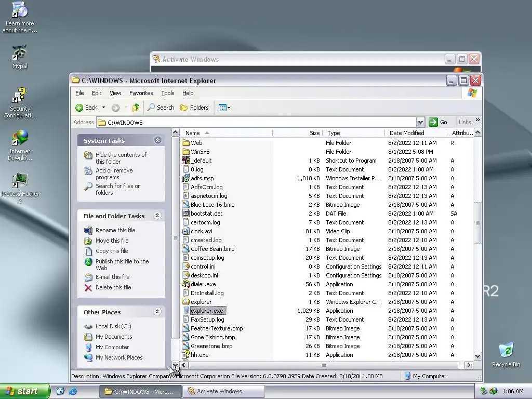Toggle the Folders pane button
Screen dimensions: 532x399
(x=194, y=108)
